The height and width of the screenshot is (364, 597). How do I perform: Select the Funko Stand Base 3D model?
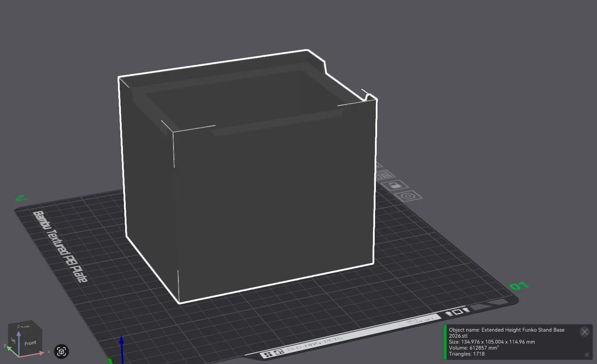(248, 176)
